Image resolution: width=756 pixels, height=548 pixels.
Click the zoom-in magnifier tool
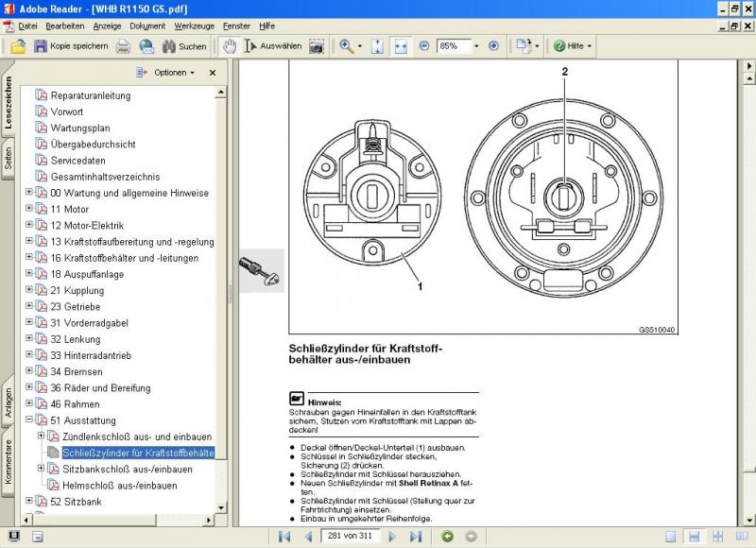(348, 45)
